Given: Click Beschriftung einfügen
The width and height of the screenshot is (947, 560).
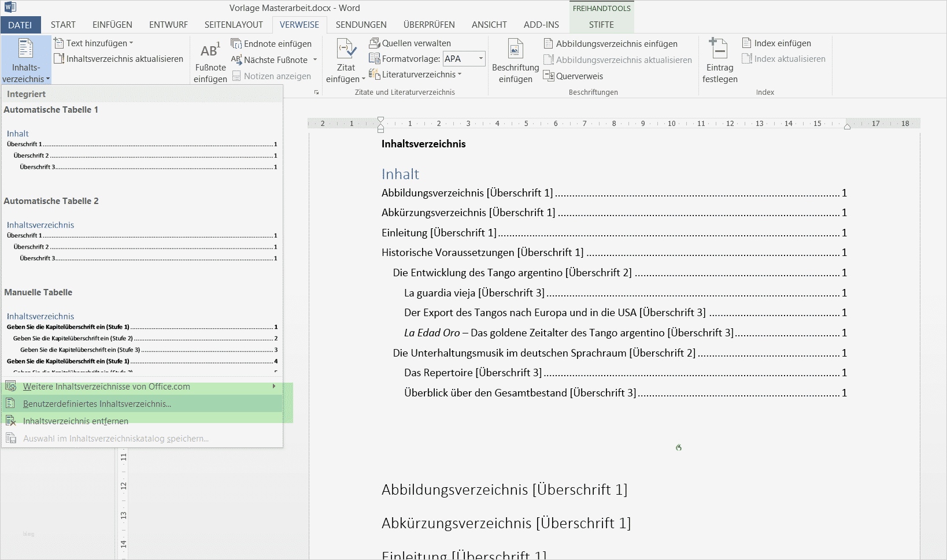Looking at the screenshot, I should (x=515, y=60).
